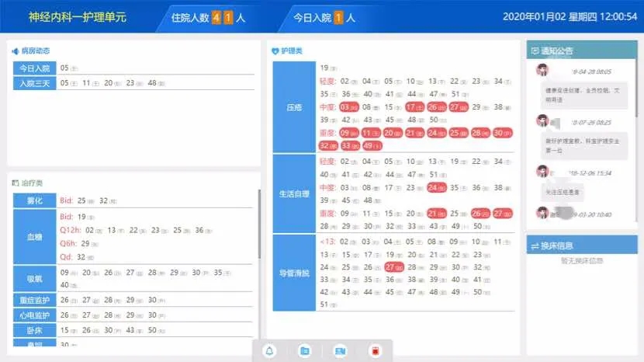This screenshot has width=644, height=362.
Task: Click the 通知公告 panel vertical scrollbar
Action: pos(637,89)
